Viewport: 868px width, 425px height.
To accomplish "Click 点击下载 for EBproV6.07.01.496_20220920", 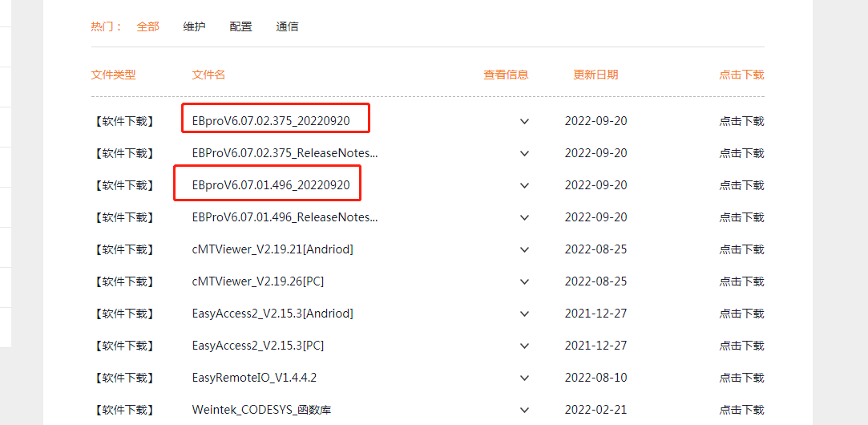I will [x=741, y=185].
